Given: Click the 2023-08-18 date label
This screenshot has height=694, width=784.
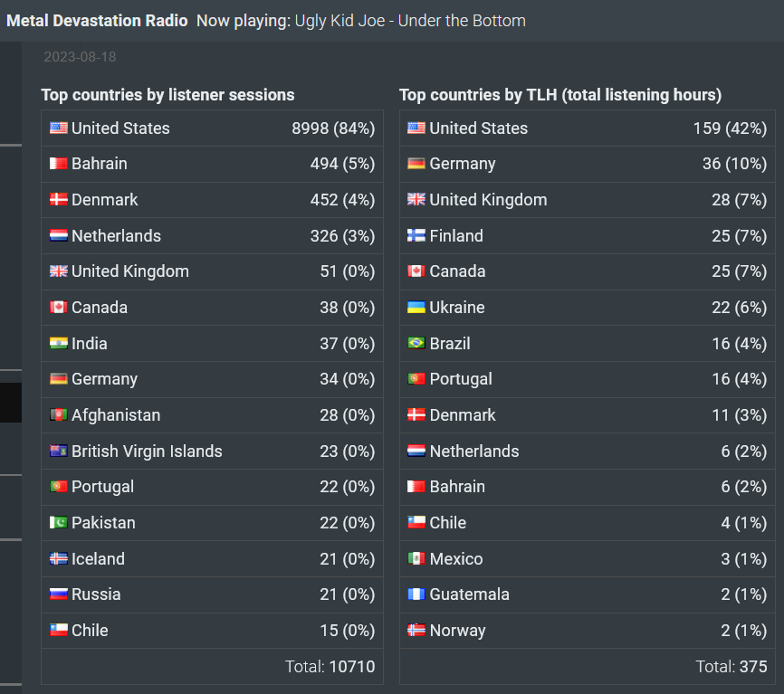Looking at the screenshot, I should tap(80, 56).
